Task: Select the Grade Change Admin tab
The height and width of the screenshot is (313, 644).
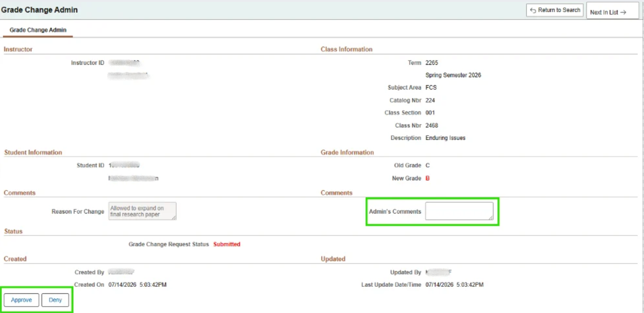Action: click(x=38, y=30)
